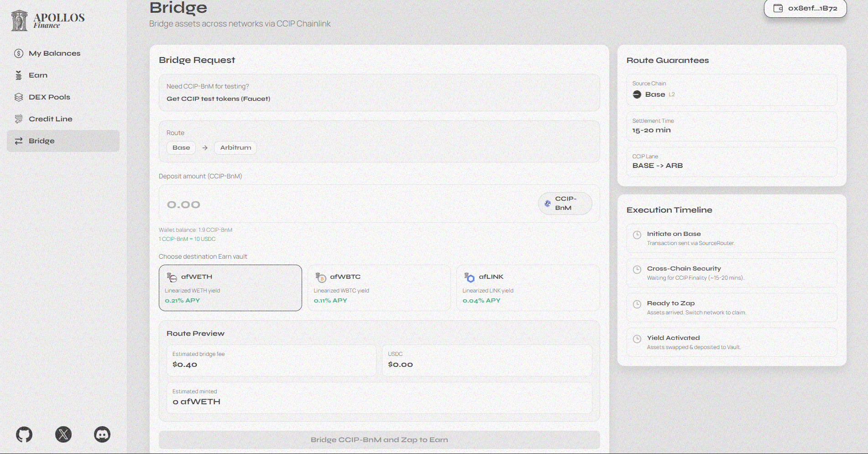Open the Discord icon link
Viewport: 868px width, 454px height.
[102, 434]
